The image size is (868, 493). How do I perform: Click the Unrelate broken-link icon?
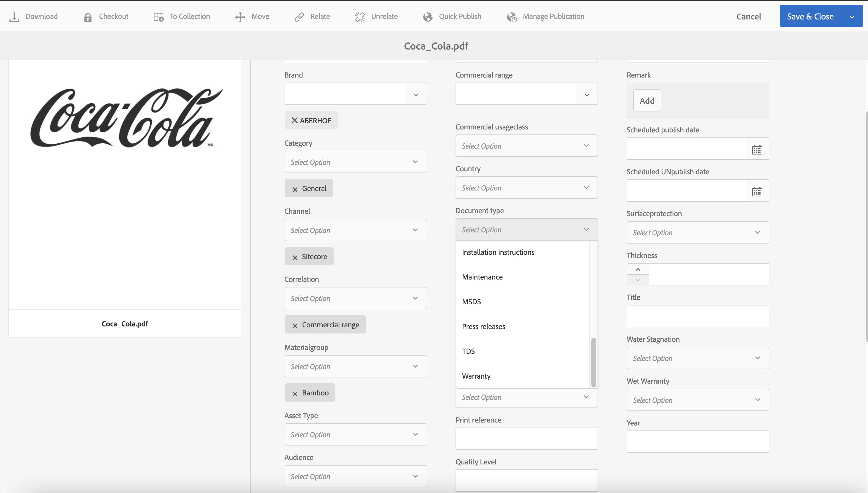click(360, 17)
